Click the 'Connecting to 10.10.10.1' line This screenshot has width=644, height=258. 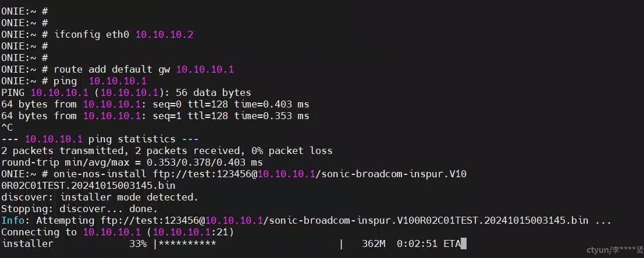coord(118,232)
